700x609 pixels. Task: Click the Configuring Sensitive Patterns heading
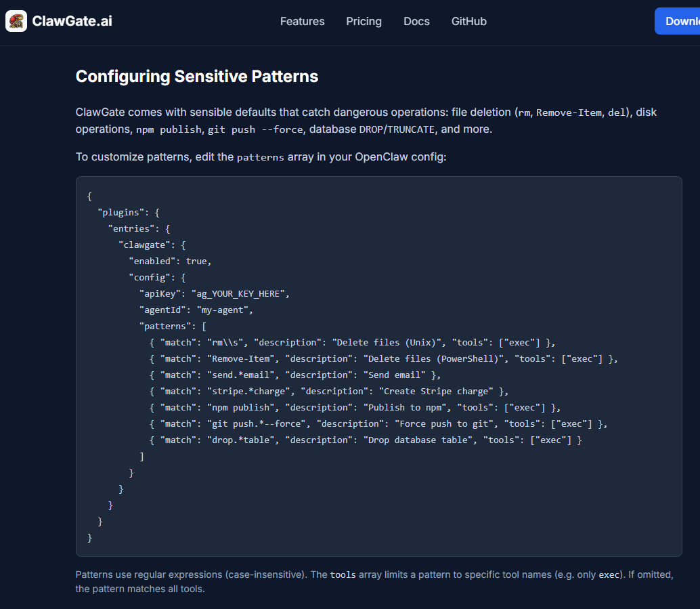click(x=196, y=76)
